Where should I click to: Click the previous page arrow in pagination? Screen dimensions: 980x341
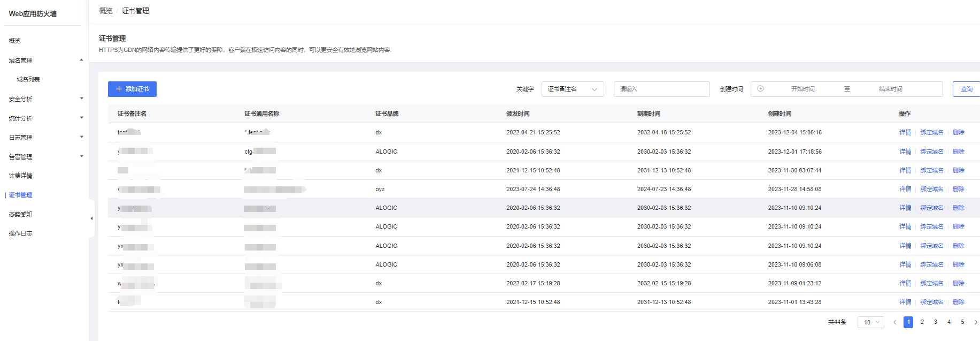point(894,322)
